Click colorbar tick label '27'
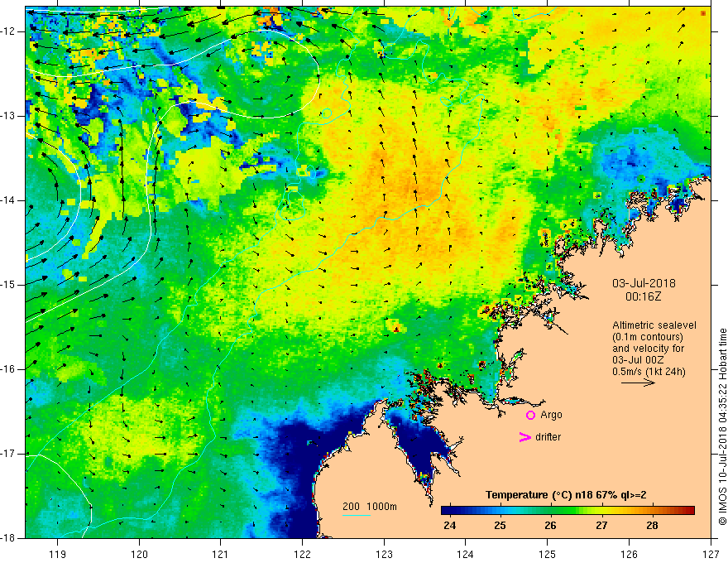728x563 pixels. tap(601, 526)
